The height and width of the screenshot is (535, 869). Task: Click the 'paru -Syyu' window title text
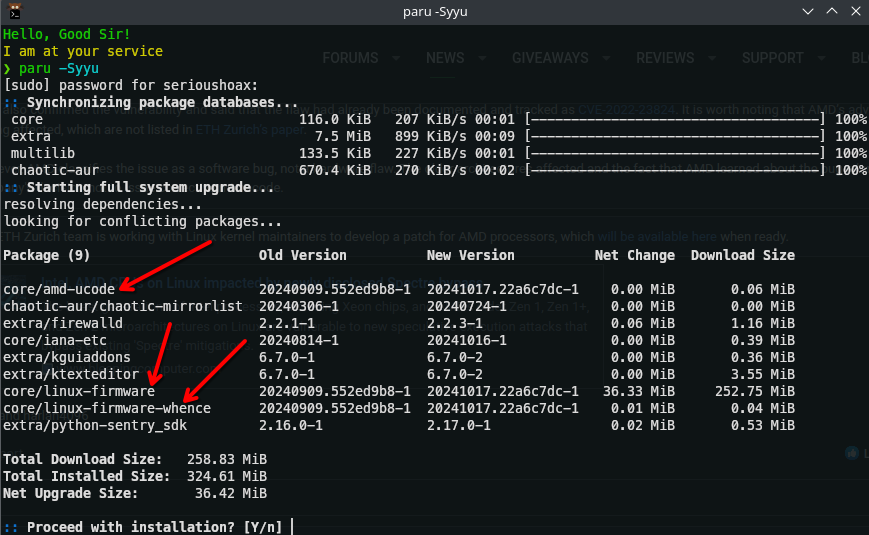[435, 12]
